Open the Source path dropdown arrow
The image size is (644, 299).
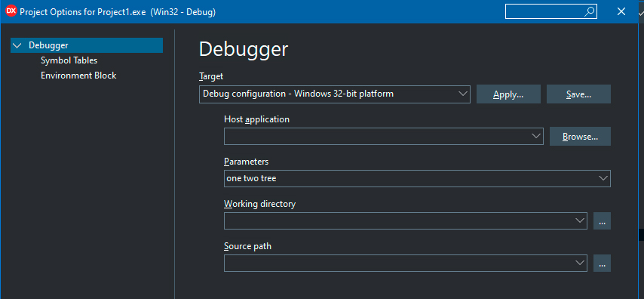[580, 264]
